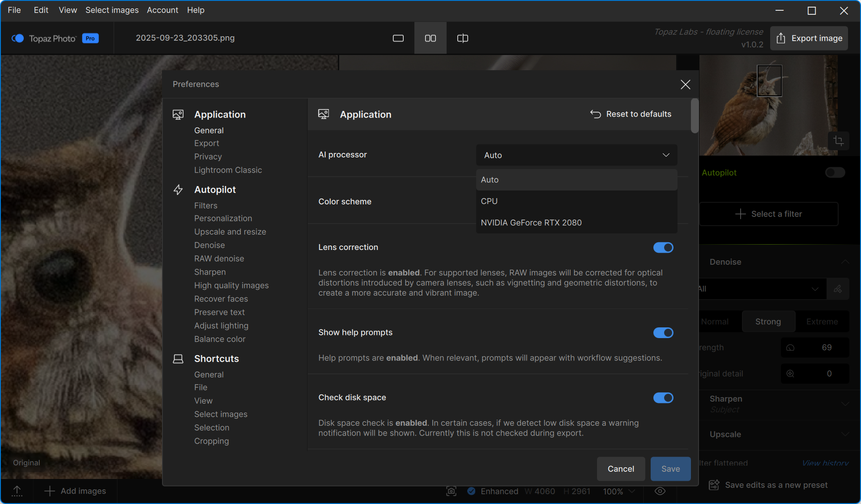Toggle Check disk space switch
The width and height of the screenshot is (861, 504).
[x=663, y=398]
